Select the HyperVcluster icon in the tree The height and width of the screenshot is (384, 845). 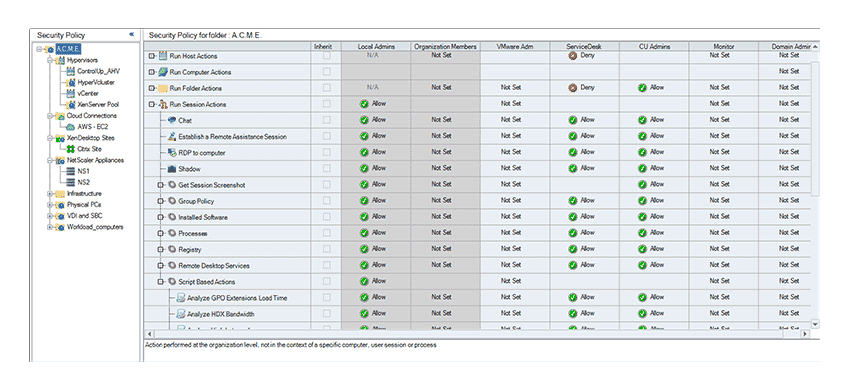coord(71,82)
